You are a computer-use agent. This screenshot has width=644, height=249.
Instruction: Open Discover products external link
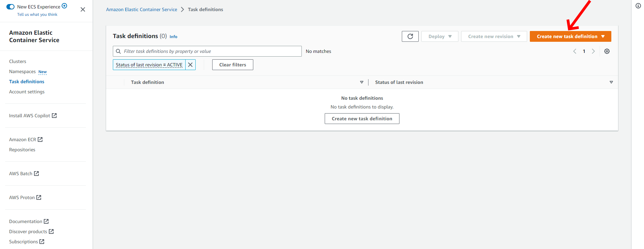(x=31, y=231)
